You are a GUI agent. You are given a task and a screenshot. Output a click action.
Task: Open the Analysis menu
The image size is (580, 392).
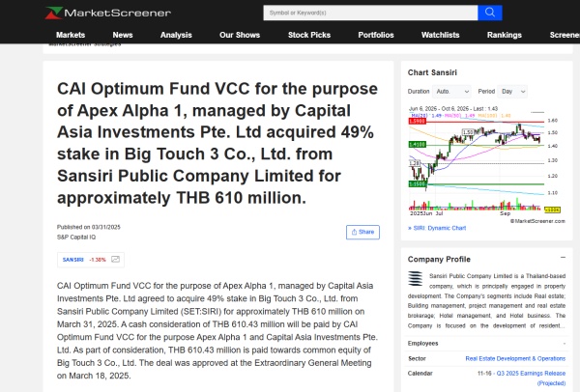point(176,35)
